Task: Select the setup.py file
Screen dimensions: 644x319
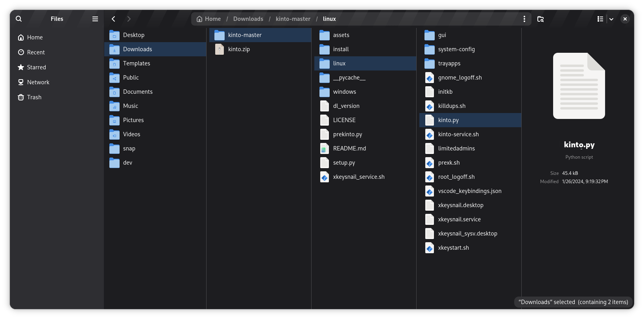Action: pyautogui.click(x=365, y=163)
